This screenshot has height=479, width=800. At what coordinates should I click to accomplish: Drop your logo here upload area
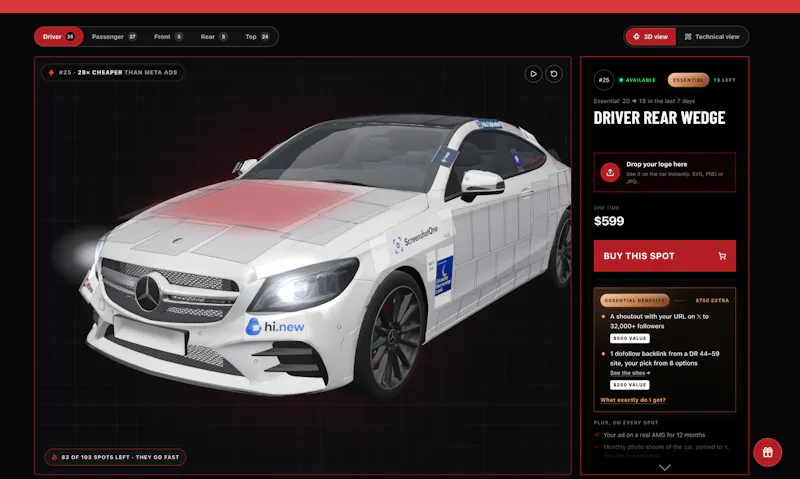(x=664, y=172)
